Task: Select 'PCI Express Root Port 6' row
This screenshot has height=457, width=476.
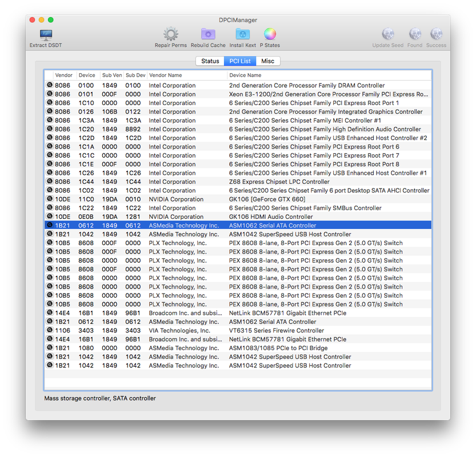Action: pyautogui.click(x=238, y=147)
